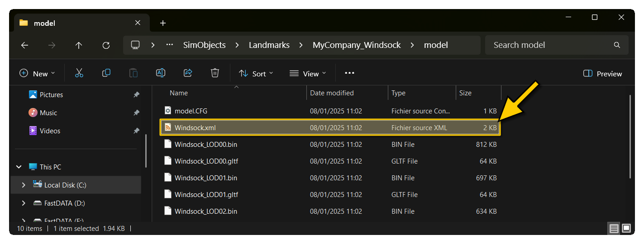Close the model tab

click(138, 23)
